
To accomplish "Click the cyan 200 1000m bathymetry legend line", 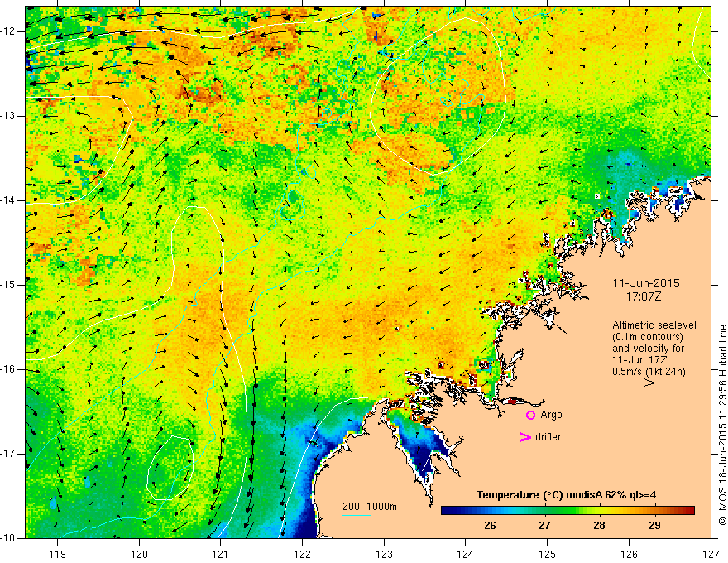I will point(357,515).
